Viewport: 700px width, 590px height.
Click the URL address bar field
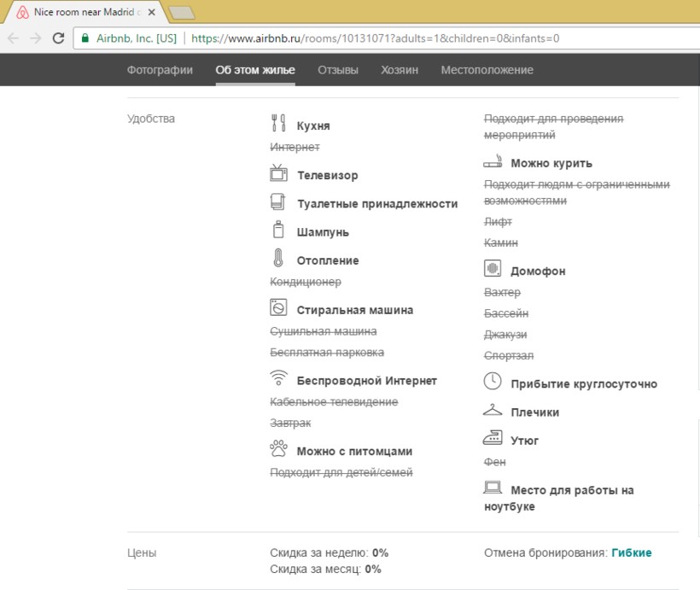(x=387, y=38)
